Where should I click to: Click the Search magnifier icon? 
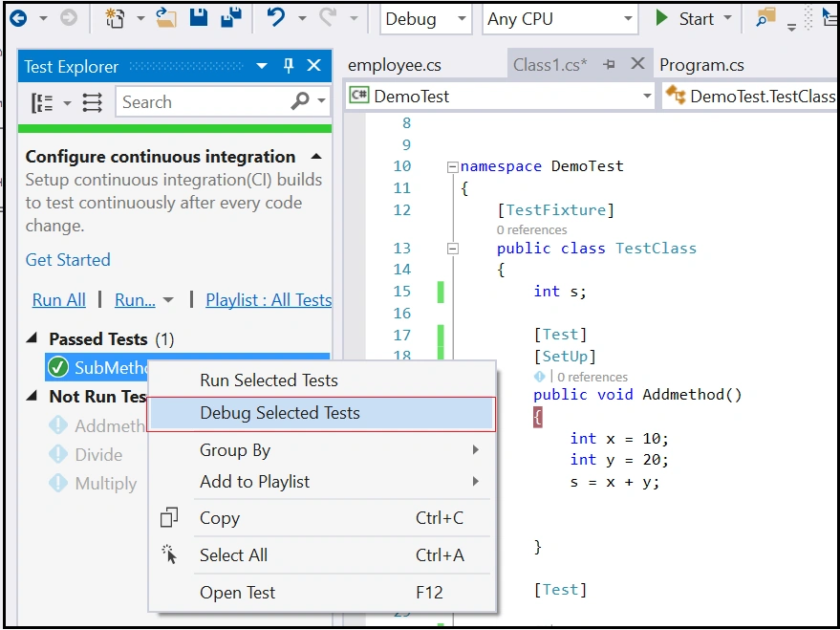(300, 100)
